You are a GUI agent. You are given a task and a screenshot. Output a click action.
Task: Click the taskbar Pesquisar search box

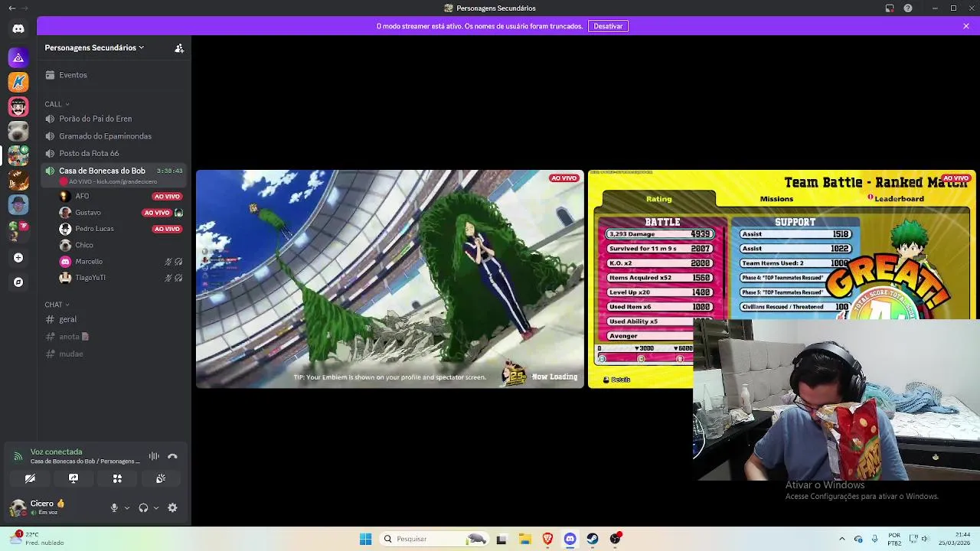pyautogui.click(x=434, y=539)
